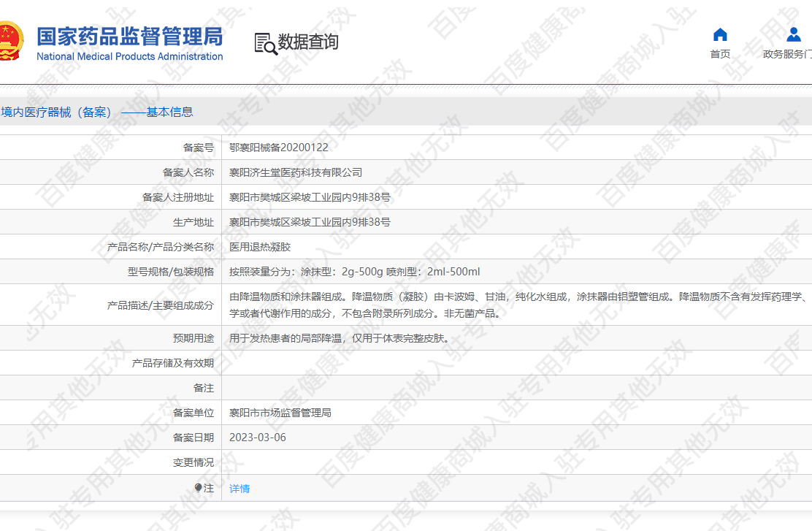This screenshot has height=531, width=812.
Task: Click the 产品名称/产品分类名称 field label
Action: coord(161,247)
